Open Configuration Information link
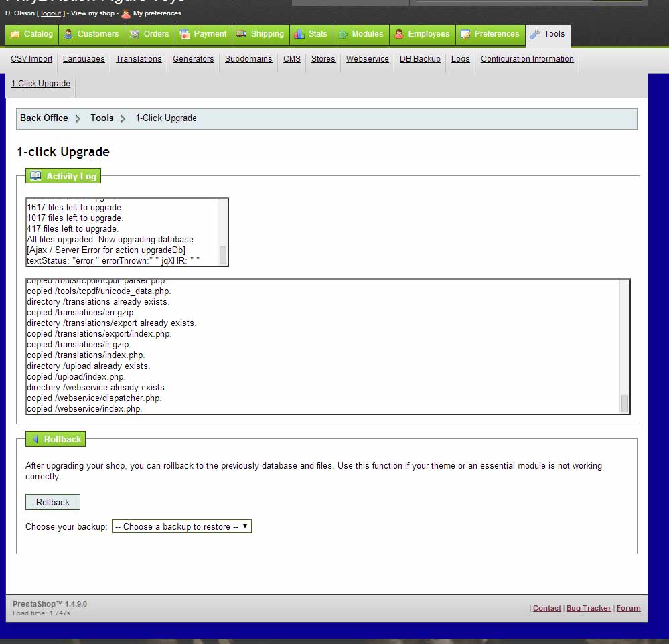 click(527, 59)
